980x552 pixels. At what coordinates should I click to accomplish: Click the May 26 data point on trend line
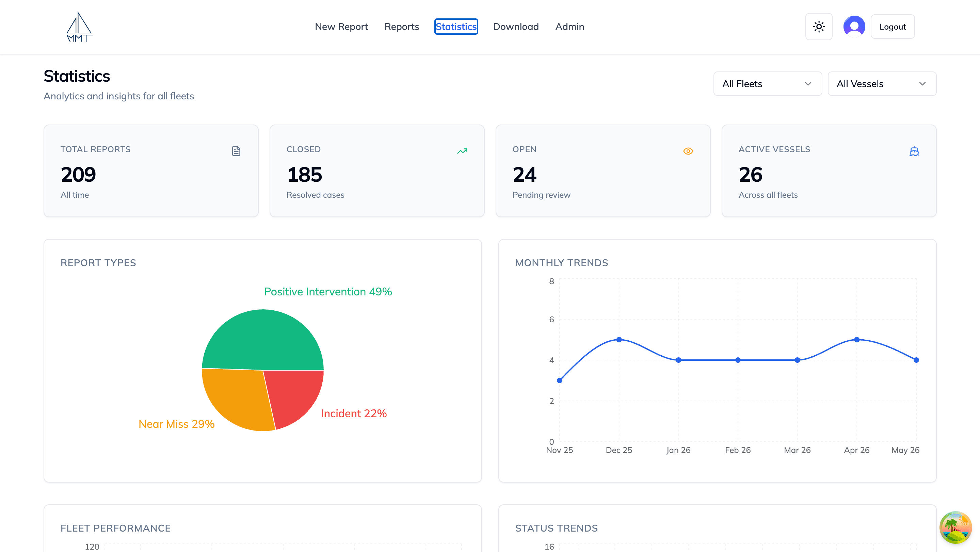pyautogui.click(x=916, y=360)
